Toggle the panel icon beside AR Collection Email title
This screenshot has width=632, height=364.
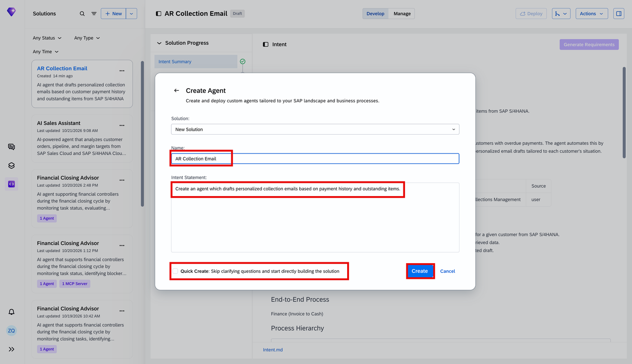tap(158, 14)
